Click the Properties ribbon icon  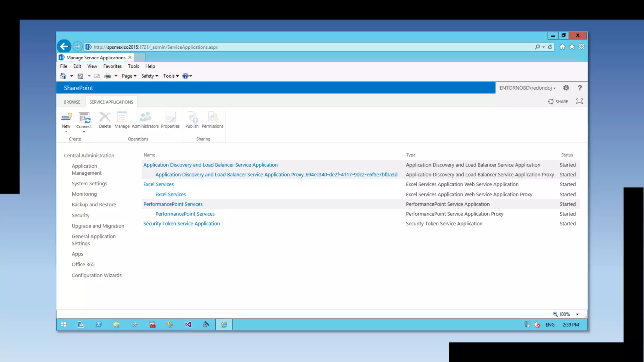pos(170,118)
